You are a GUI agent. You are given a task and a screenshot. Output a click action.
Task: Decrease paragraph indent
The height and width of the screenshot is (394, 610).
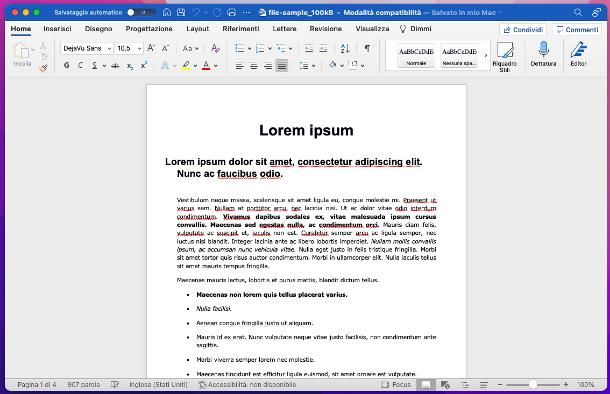click(309, 48)
